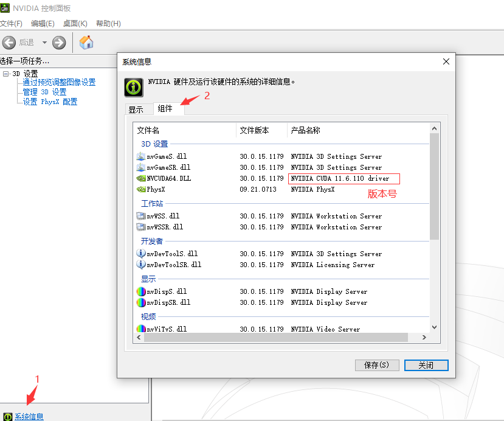Open the Home page icon
Screen dimensions: 504x421
pyautogui.click(x=86, y=42)
